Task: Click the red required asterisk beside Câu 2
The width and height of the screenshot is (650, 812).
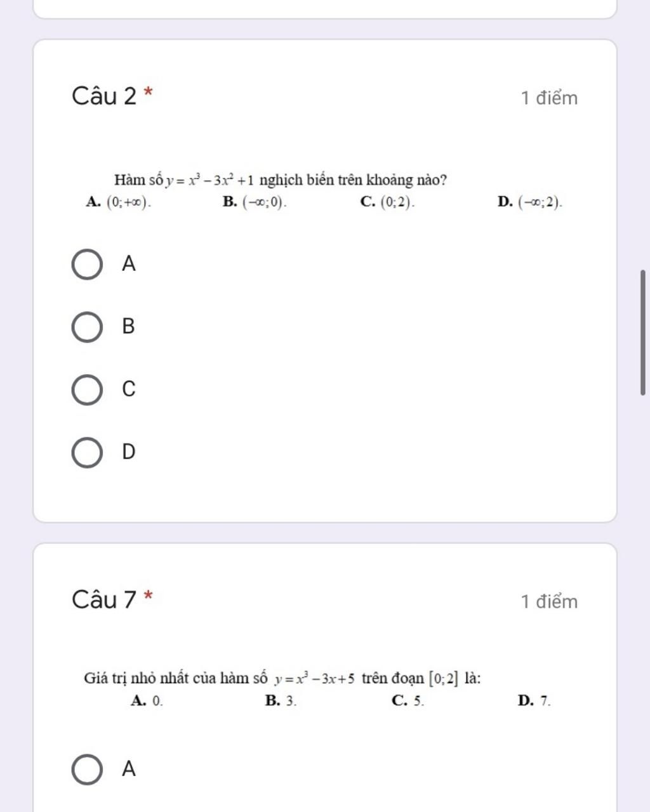Action: point(149,92)
